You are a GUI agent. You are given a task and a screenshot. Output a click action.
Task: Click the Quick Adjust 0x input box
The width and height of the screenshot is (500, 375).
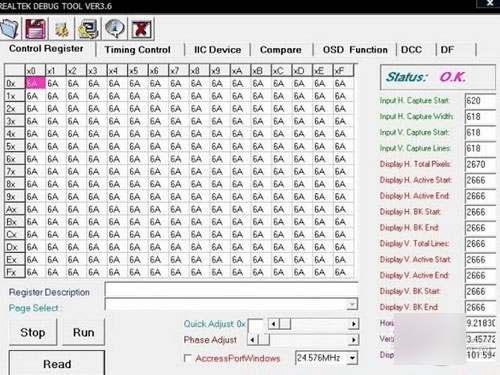pyautogui.click(x=256, y=325)
